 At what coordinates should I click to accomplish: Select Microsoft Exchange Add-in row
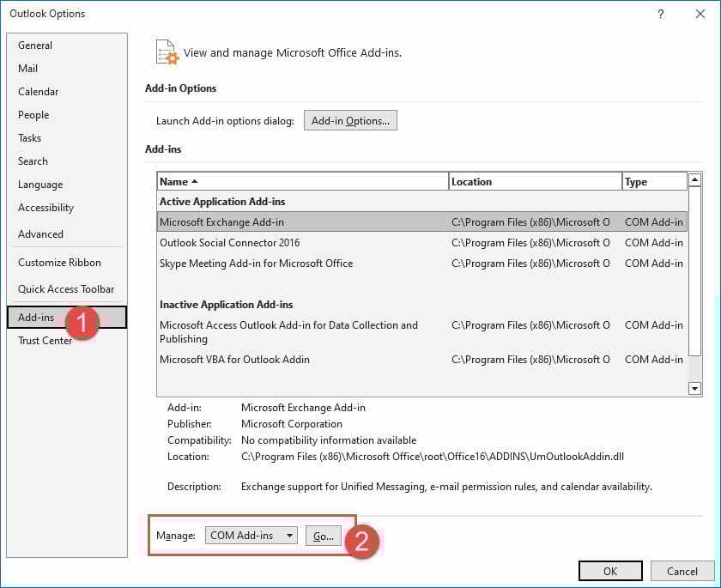[x=422, y=222]
